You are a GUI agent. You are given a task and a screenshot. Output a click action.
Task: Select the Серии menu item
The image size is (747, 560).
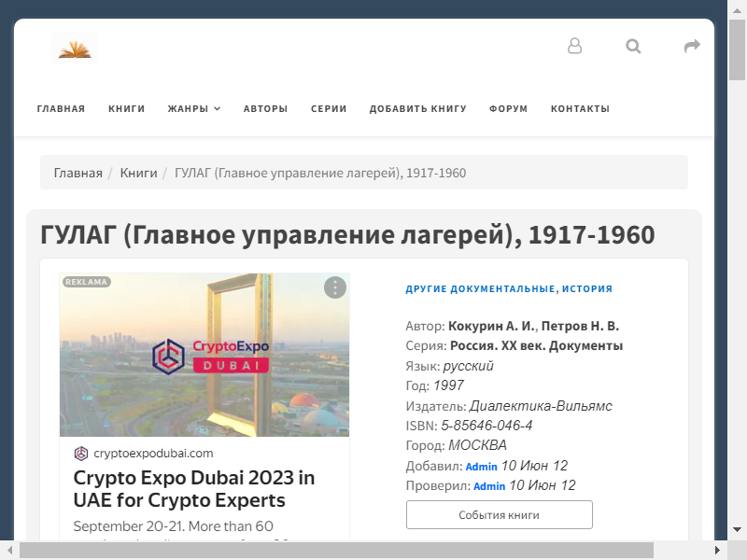[x=329, y=108]
